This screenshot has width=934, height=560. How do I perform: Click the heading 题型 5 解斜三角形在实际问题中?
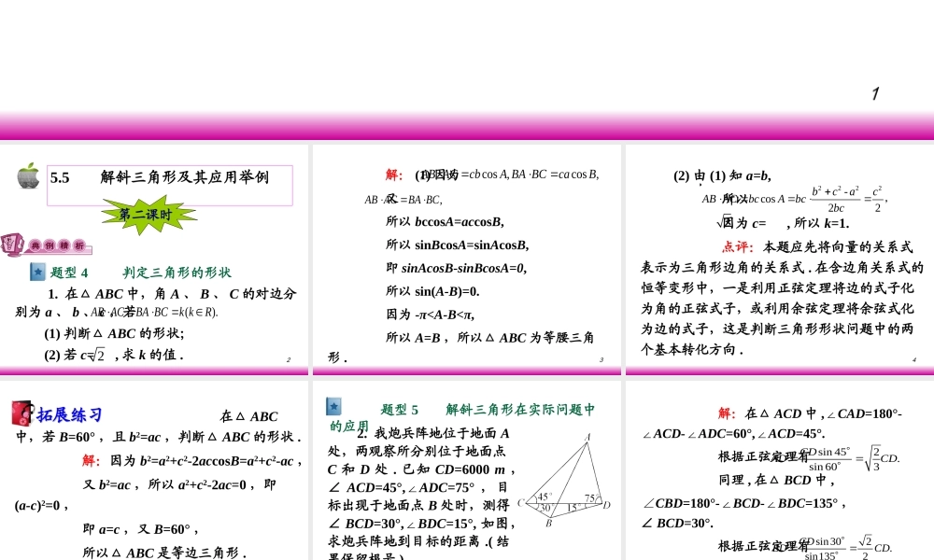tap(488, 410)
